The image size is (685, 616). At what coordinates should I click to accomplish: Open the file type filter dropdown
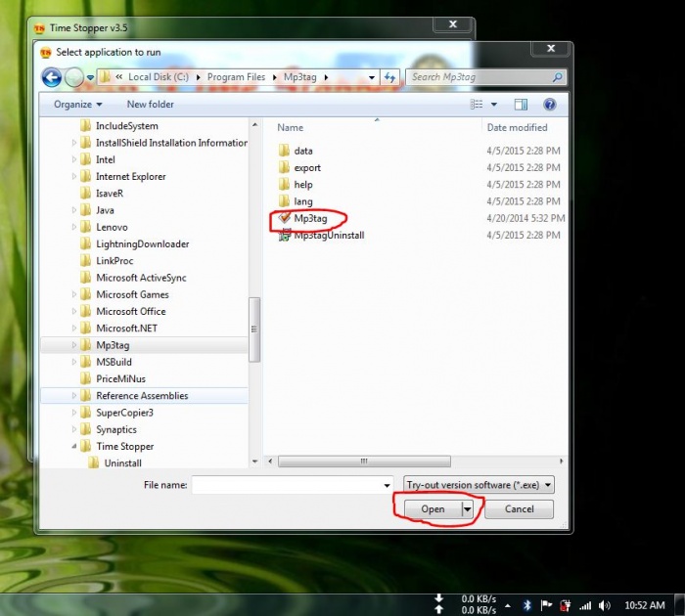click(x=479, y=484)
